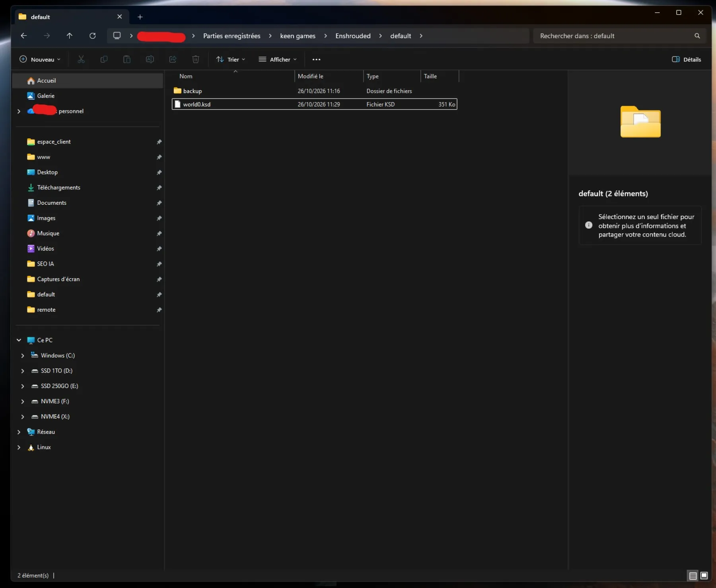This screenshot has height=588, width=716.
Task: Expand chevron after default in breadcrumb
Action: coord(421,36)
